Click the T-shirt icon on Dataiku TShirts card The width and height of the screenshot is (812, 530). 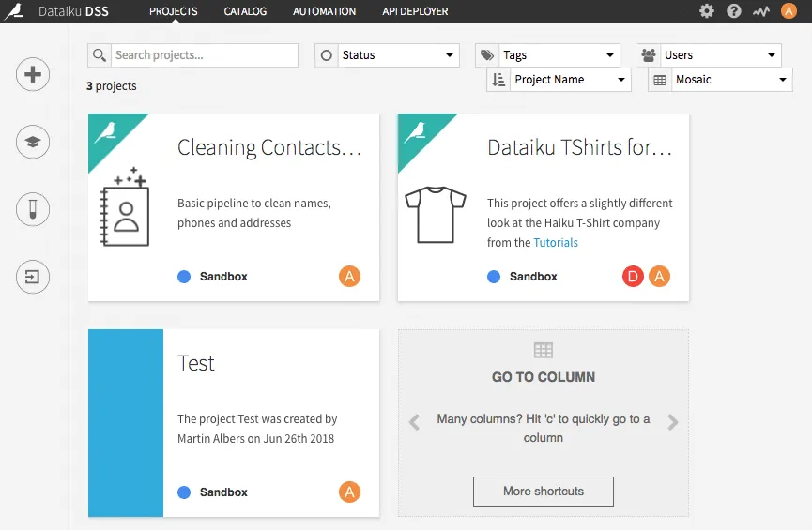(436, 215)
